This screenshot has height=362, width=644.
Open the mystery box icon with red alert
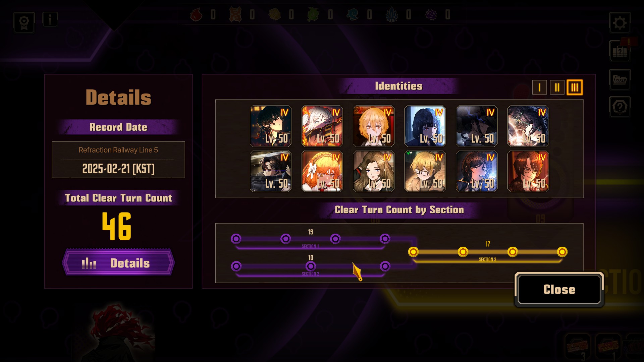click(x=620, y=51)
